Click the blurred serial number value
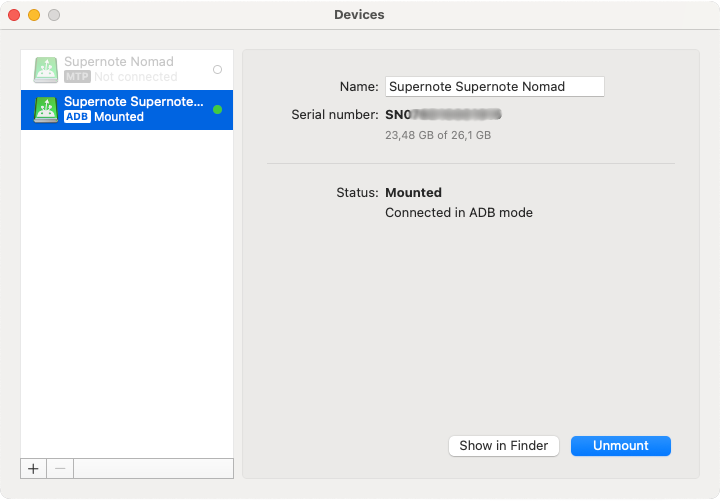 [x=443, y=114]
